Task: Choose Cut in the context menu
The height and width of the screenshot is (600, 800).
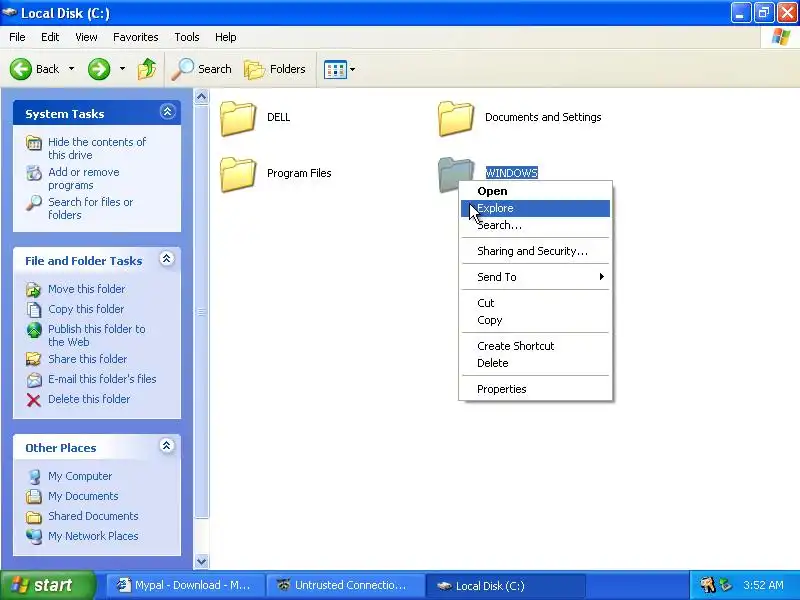Action: pyautogui.click(x=535, y=303)
